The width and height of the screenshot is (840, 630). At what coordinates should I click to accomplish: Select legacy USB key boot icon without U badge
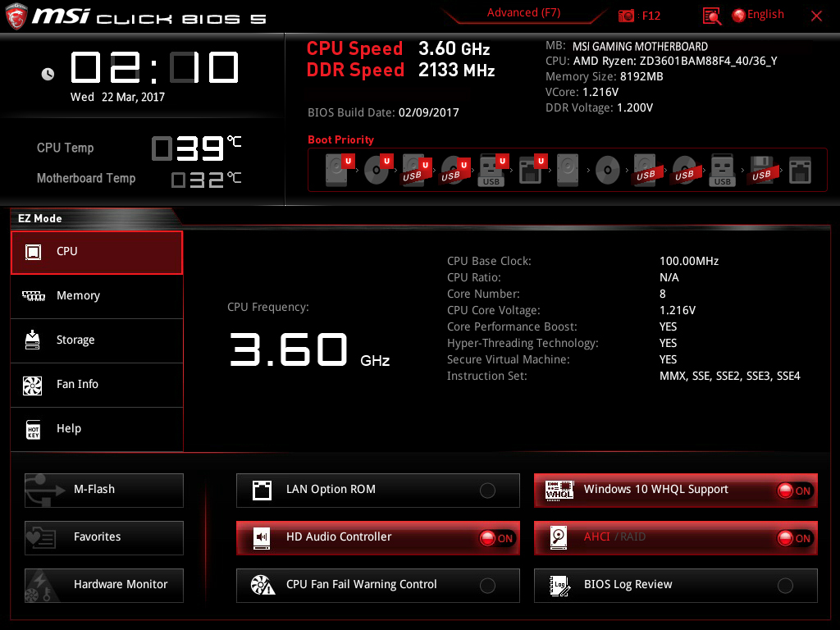722,170
